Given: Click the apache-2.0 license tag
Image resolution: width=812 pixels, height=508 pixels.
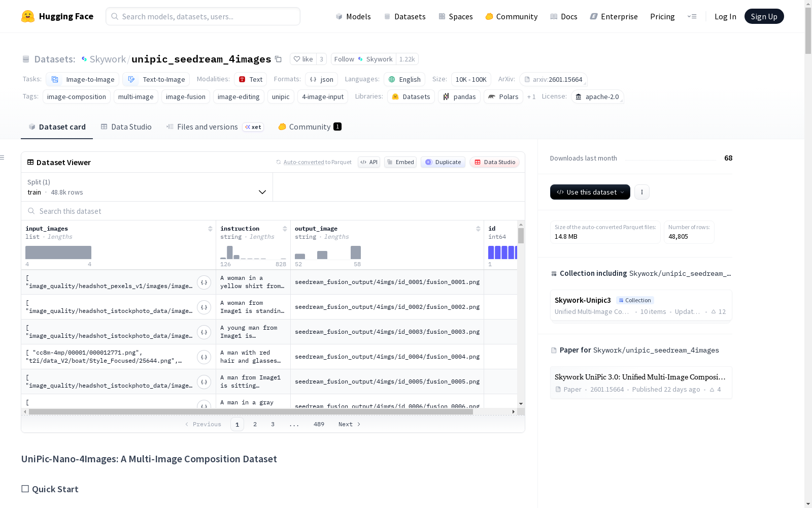Looking at the screenshot, I should (597, 97).
